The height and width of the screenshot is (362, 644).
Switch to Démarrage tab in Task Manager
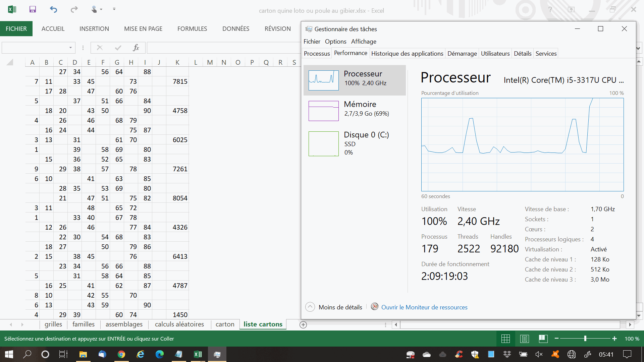[462, 54]
